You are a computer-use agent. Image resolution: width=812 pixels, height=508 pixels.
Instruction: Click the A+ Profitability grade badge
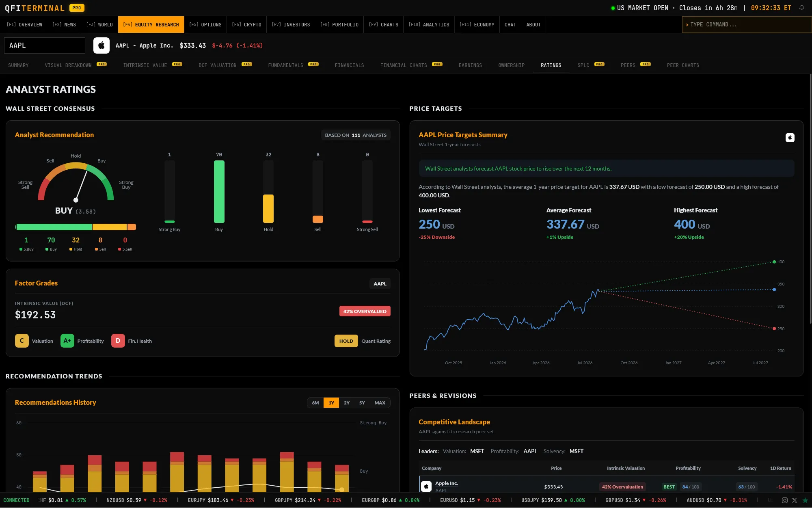pyautogui.click(x=67, y=341)
